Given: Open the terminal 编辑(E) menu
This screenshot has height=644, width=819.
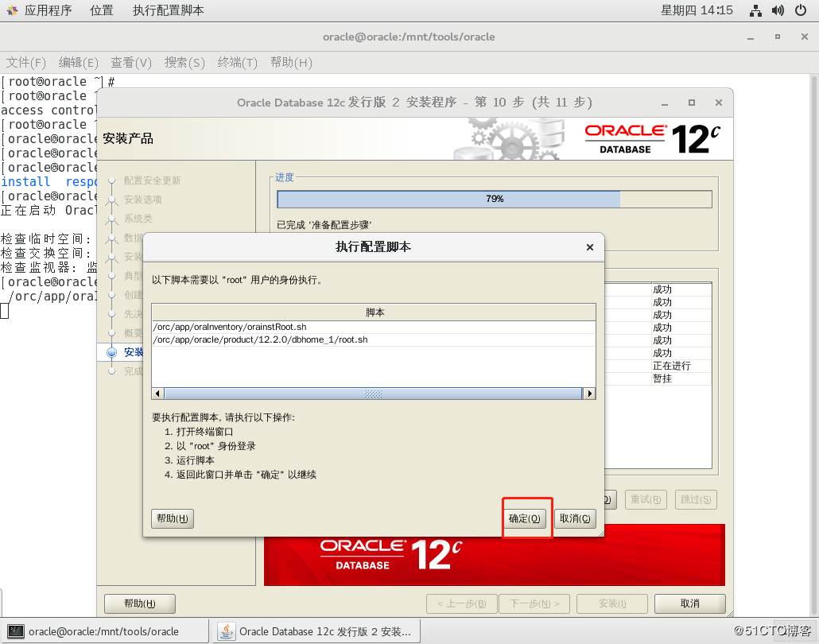Looking at the screenshot, I should (79, 63).
